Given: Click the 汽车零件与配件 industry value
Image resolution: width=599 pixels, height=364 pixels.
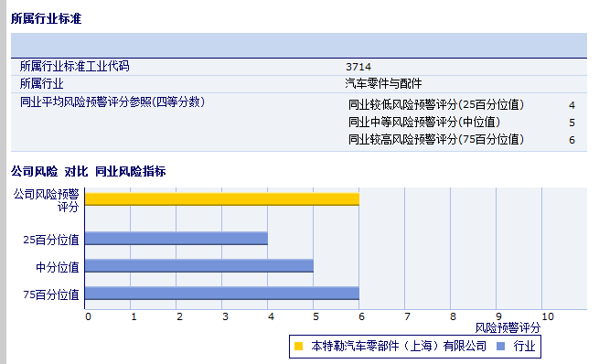Looking at the screenshot, I should coord(383,83).
